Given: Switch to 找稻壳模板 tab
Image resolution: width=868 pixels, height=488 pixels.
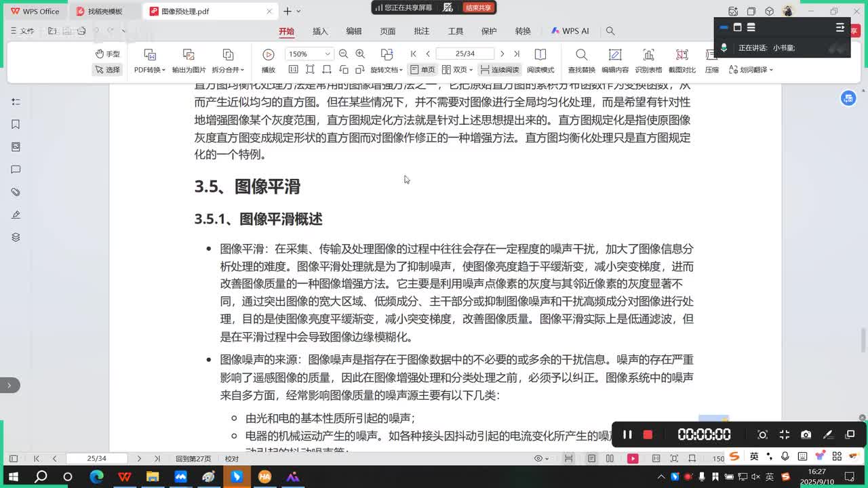Looking at the screenshot, I should tap(105, 12).
